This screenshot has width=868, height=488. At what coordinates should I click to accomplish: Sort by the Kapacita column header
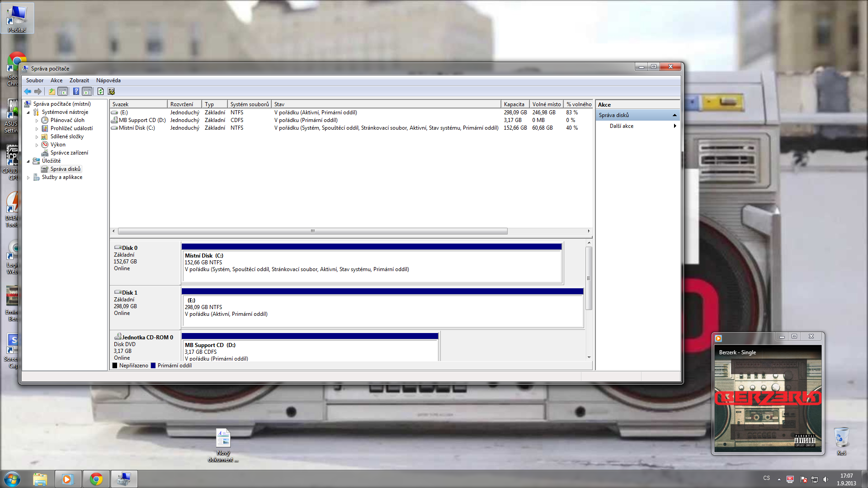point(515,104)
